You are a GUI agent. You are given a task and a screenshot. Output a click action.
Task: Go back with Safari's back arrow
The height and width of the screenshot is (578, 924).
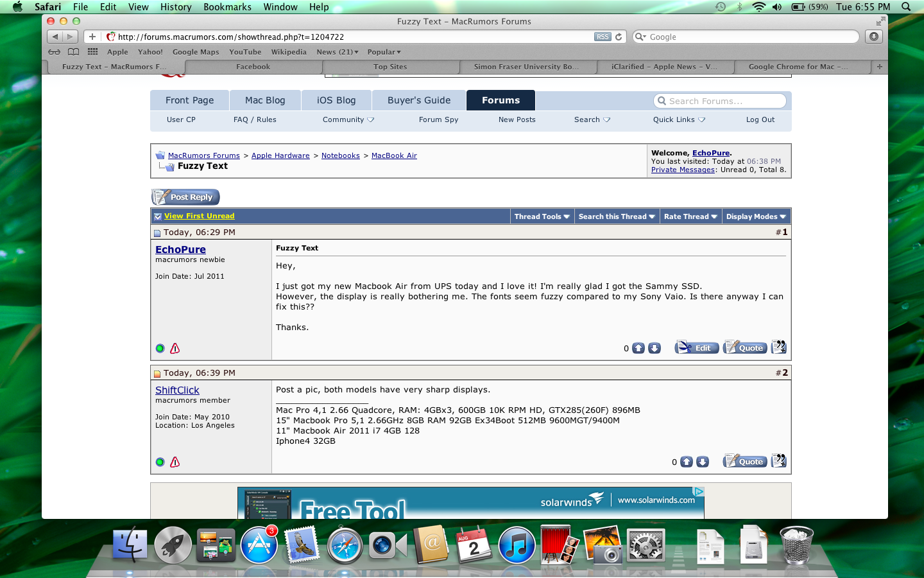click(x=55, y=37)
